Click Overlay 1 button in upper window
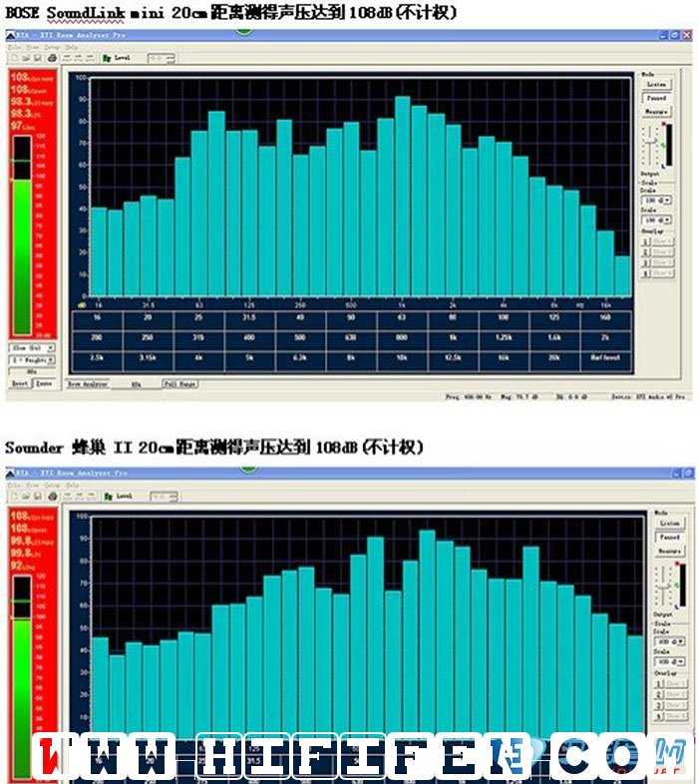The height and width of the screenshot is (784, 698). coord(645,241)
